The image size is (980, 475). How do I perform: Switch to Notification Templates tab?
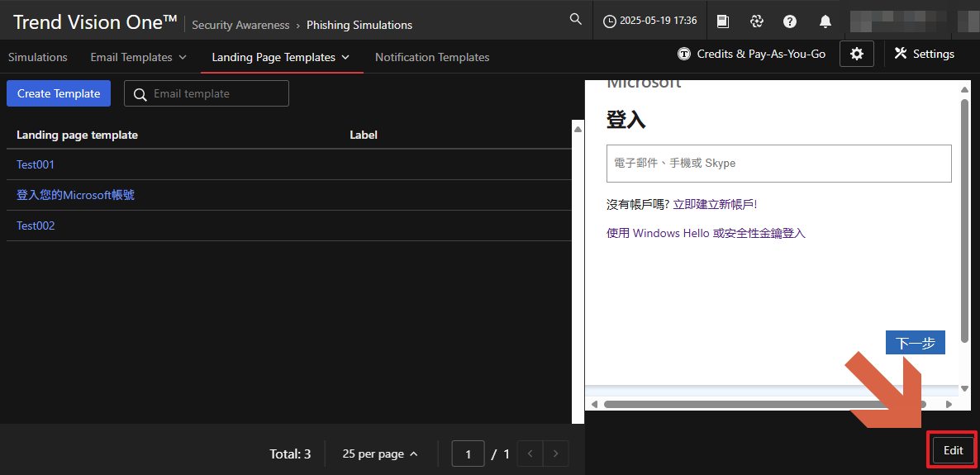point(432,57)
